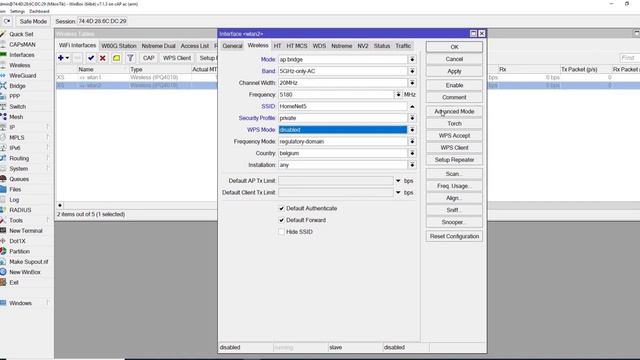Click the blue checkmark enable icon
The width and height of the screenshot is (640, 360).
(x=91, y=58)
